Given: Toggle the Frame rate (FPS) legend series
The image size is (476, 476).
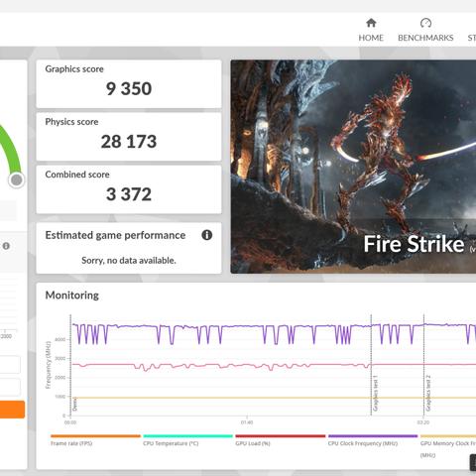Looking at the screenshot, I should 95,440.
